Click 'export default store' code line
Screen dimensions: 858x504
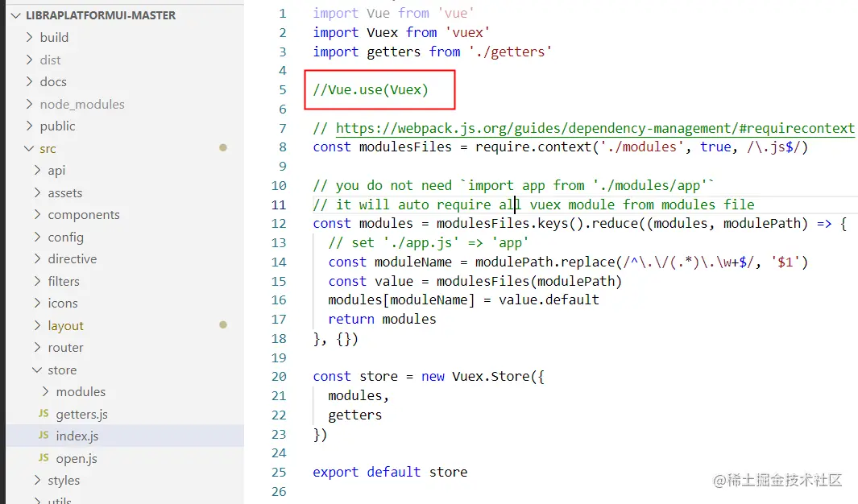tap(390, 472)
